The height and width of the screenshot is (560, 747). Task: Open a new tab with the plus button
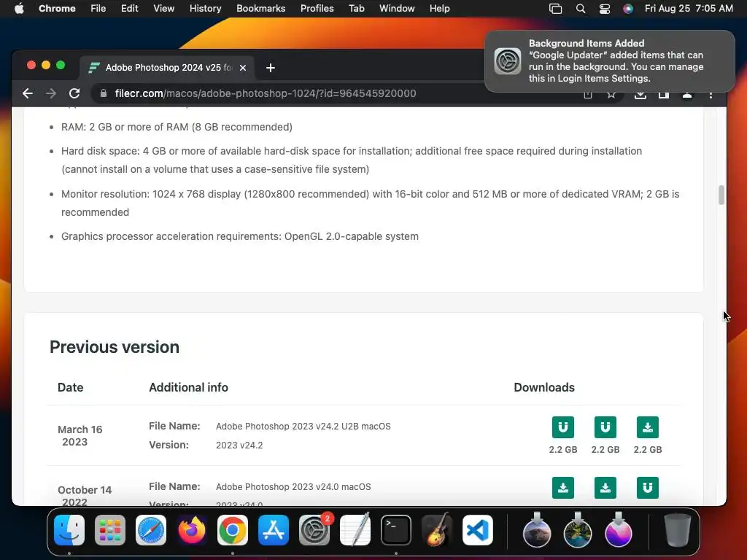tap(271, 68)
